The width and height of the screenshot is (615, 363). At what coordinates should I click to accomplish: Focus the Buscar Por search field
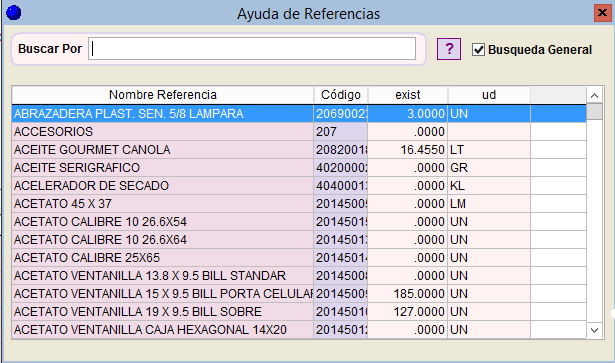point(252,49)
